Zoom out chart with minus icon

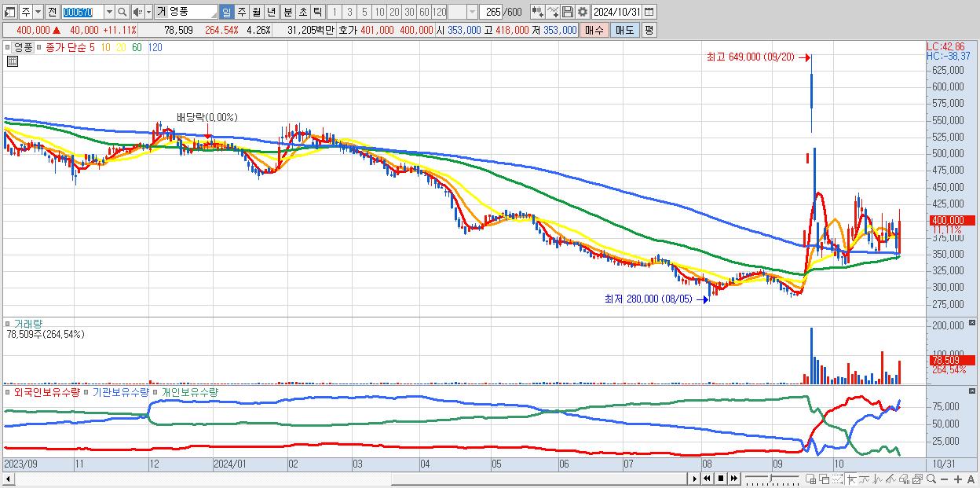[945, 479]
